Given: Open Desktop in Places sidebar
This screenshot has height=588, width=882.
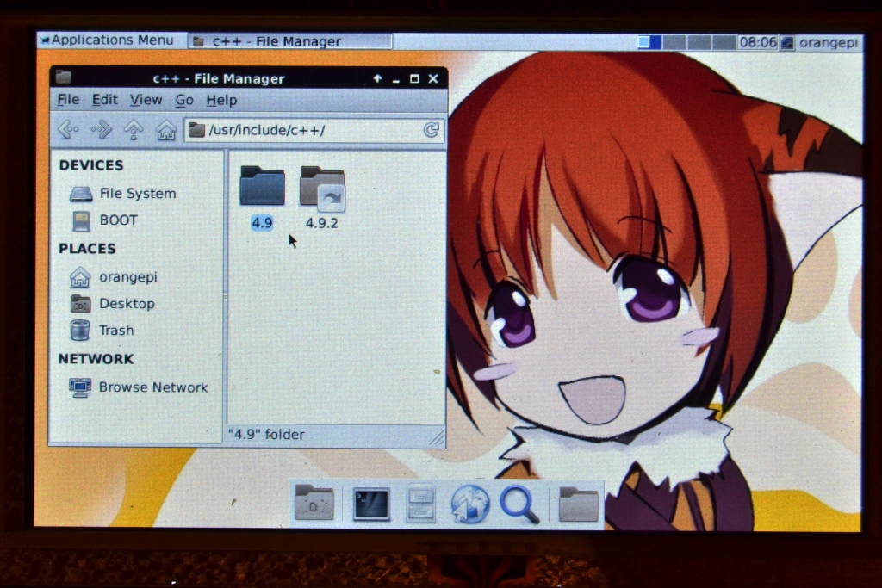Looking at the screenshot, I should coord(113,304).
